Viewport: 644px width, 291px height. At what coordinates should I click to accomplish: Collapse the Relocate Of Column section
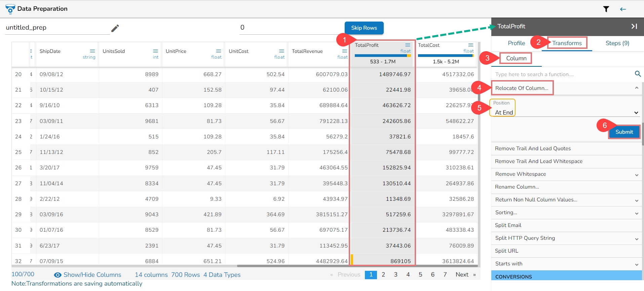coord(636,88)
